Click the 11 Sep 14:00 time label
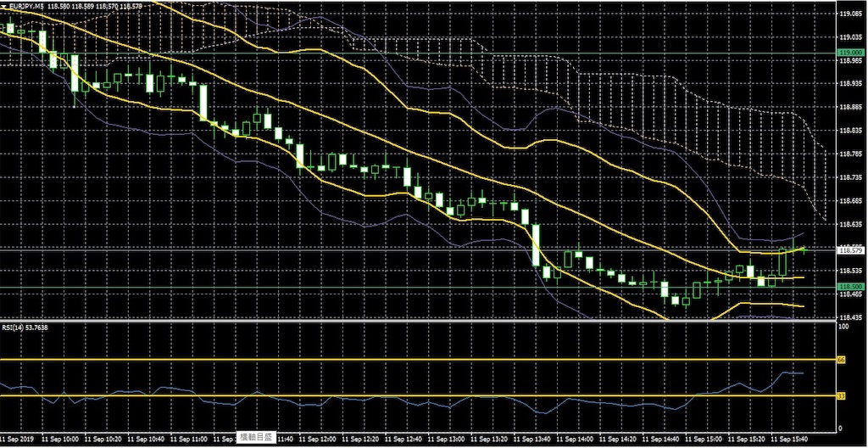The image size is (868, 448). point(575,439)
